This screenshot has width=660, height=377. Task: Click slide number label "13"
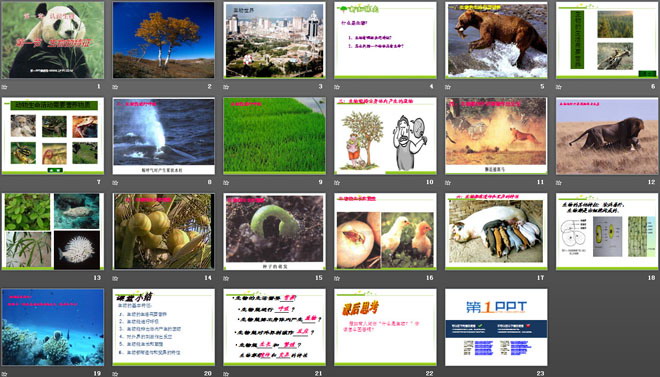97,278
